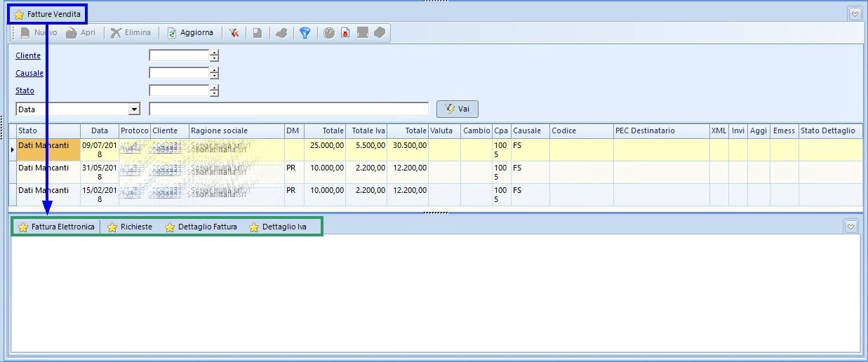Image resolution: width=868 pixels, height=362 pixels.
Task: Click the Causale filter link
Action: coord(29,73)
